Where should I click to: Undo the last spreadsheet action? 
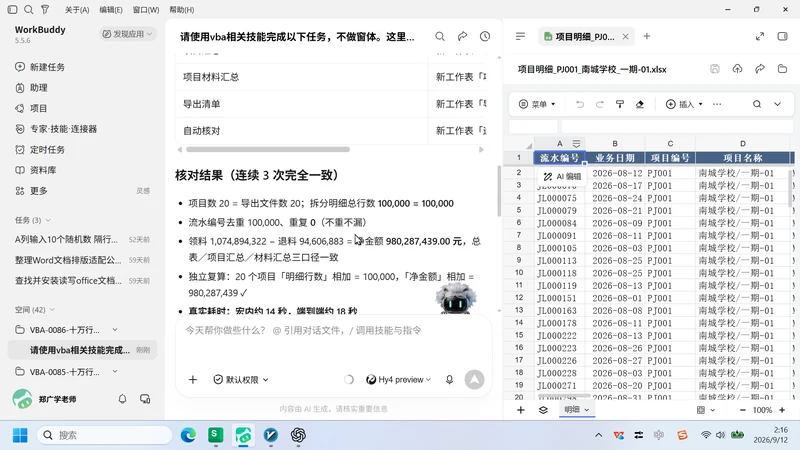[580, 104]
